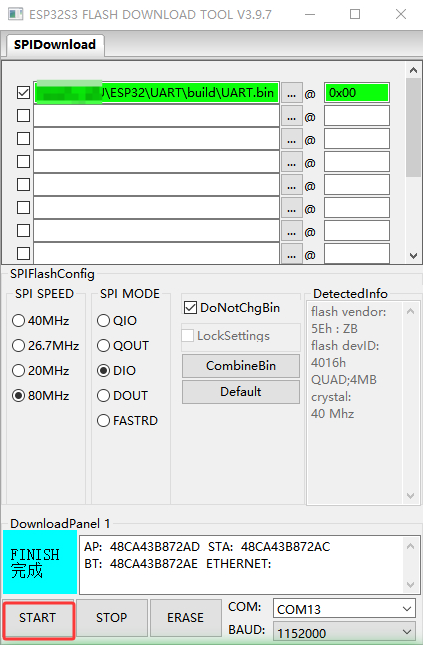Viewport: 423px width, 645px height.
Task: Close the Flash Download Tool window
Action: coord(401,14)
